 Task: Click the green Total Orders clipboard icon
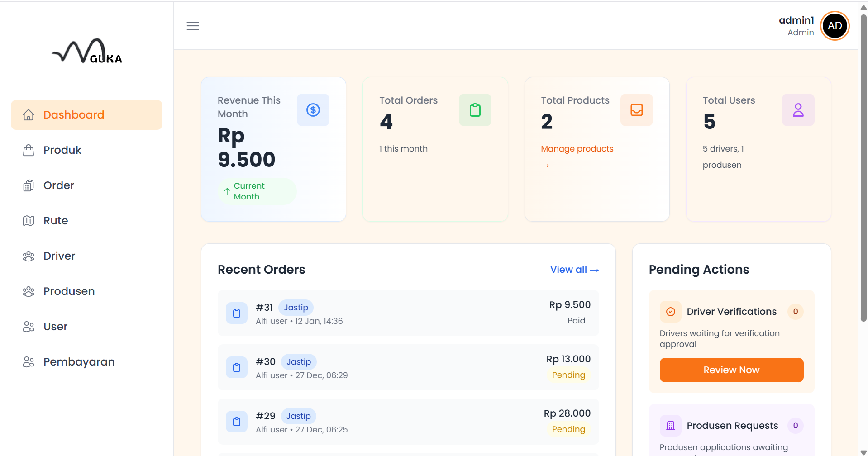(475, 110)
